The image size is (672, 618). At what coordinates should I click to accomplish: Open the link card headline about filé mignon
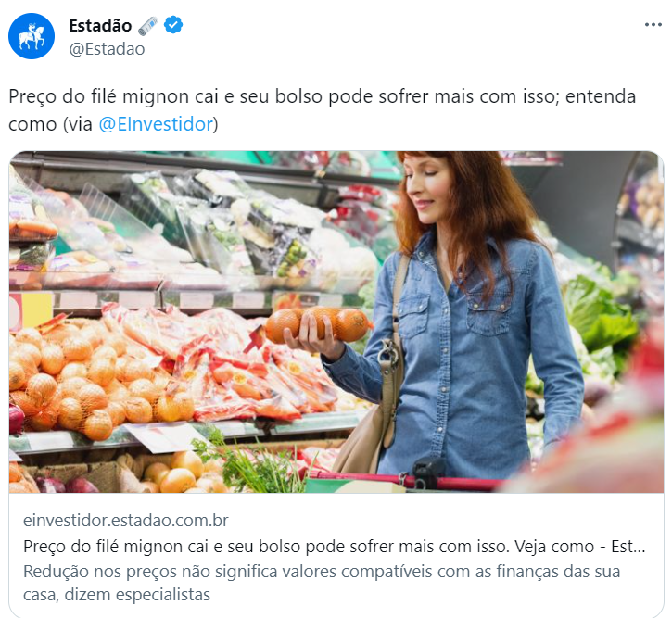335,546
